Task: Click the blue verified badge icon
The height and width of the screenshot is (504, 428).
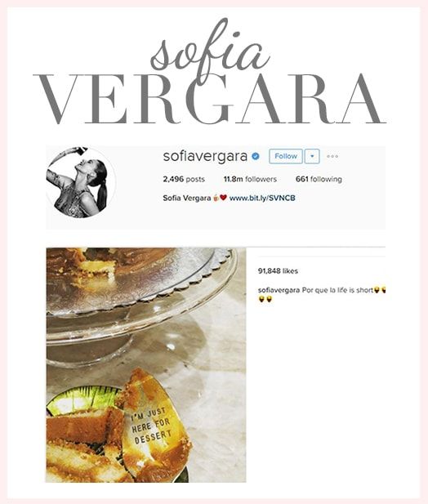Action: [x=256, y=157]
